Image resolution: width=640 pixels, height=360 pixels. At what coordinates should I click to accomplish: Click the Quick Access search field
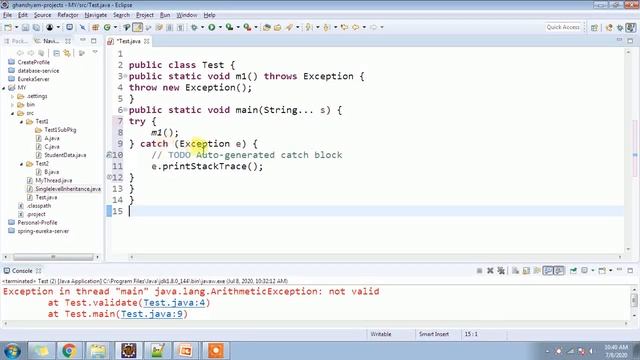pyautogui.click(x=563, y=27)
